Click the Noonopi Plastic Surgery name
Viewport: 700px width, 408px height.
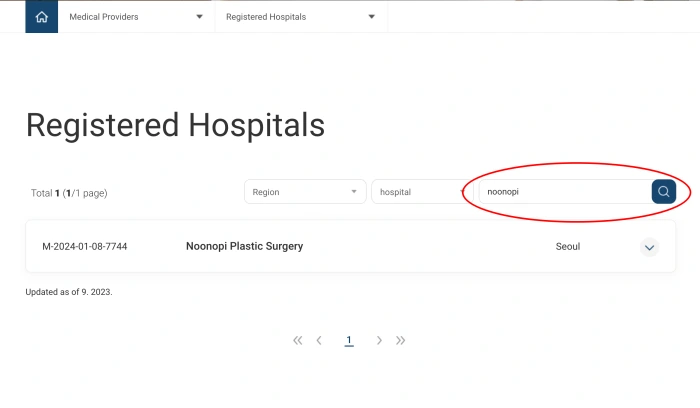coord(244,246)
